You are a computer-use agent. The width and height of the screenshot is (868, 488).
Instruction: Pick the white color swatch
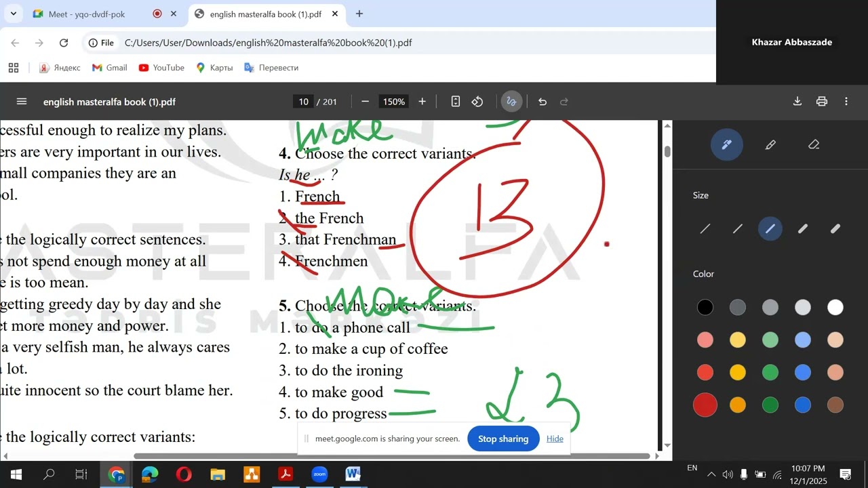pos(835,308)
